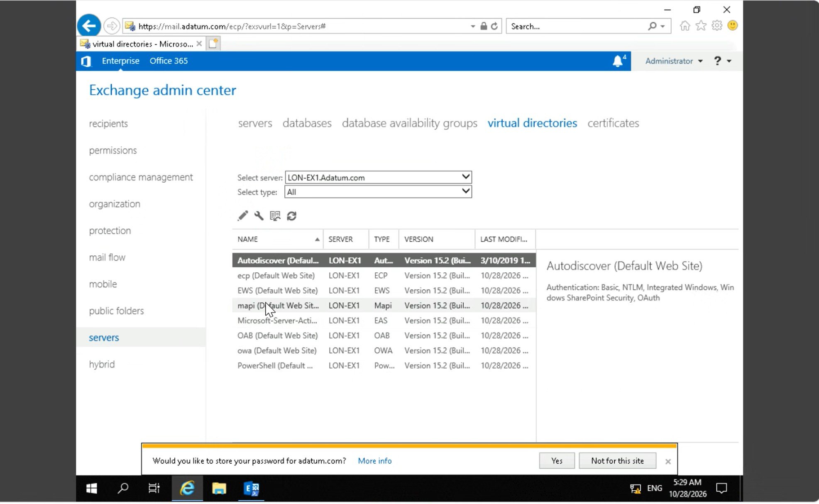Open a new browser tab
The width and height of the screenshot is (819, 504).
pyautogui.click(x=213, y=44)
